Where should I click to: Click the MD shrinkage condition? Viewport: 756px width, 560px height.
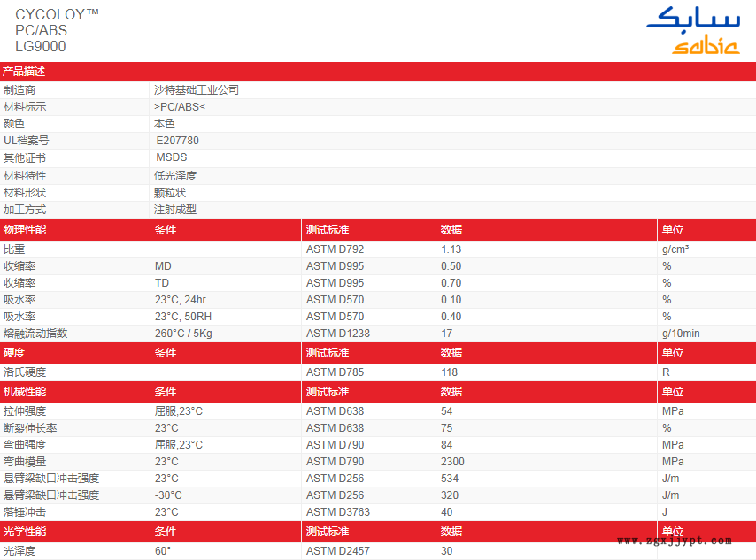[163, 266]
